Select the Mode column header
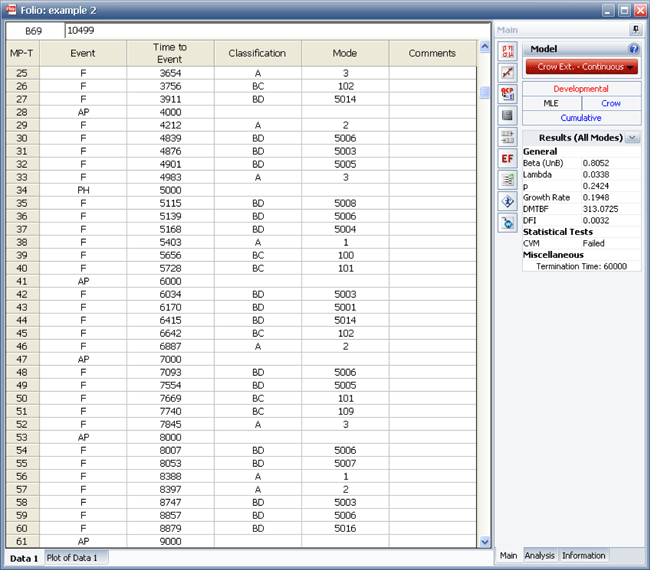This screenshot has width=650, height=570. point(345,53)
